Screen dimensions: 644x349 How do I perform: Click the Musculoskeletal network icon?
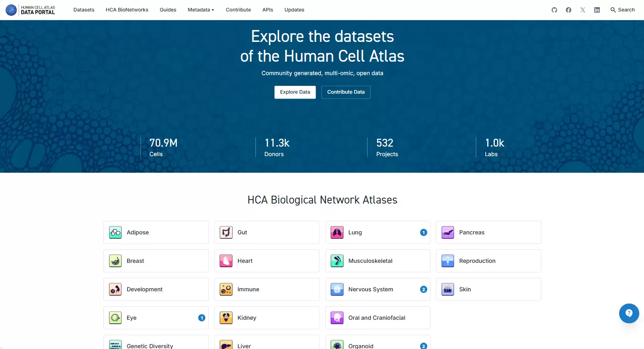pyautogui.click(x=337, y=261)
